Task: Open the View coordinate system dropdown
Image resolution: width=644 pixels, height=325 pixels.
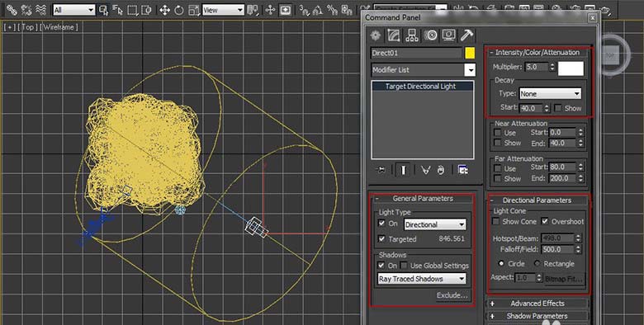Action: pyautogui.click(x=223, y=10)
